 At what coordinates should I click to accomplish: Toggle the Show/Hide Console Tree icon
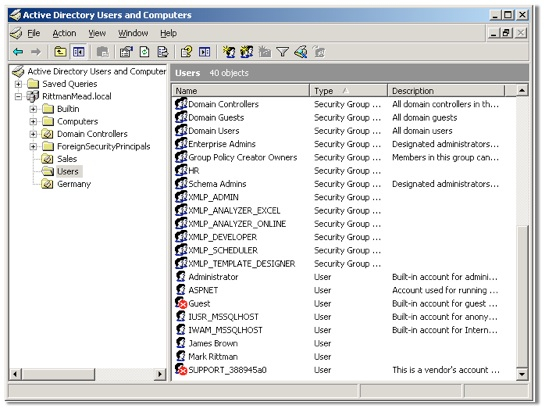pos(78,52)
